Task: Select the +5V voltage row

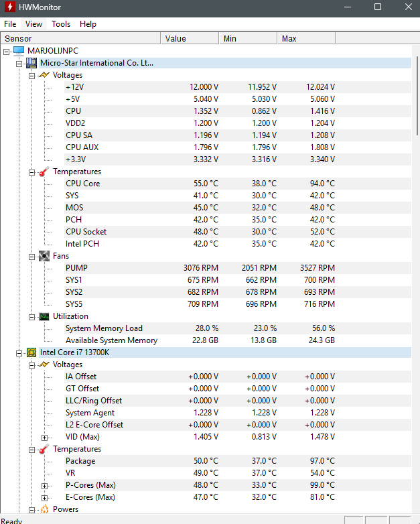Action: [x=238, y=99]
